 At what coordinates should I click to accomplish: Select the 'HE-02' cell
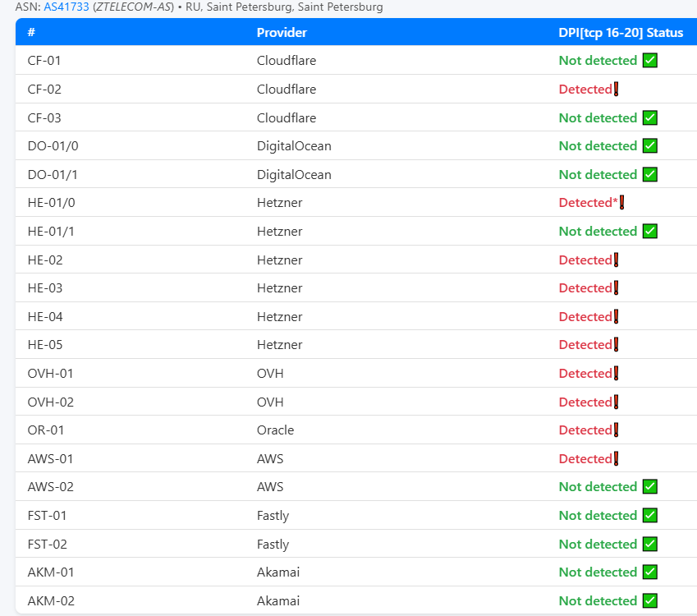coord(45,260)
